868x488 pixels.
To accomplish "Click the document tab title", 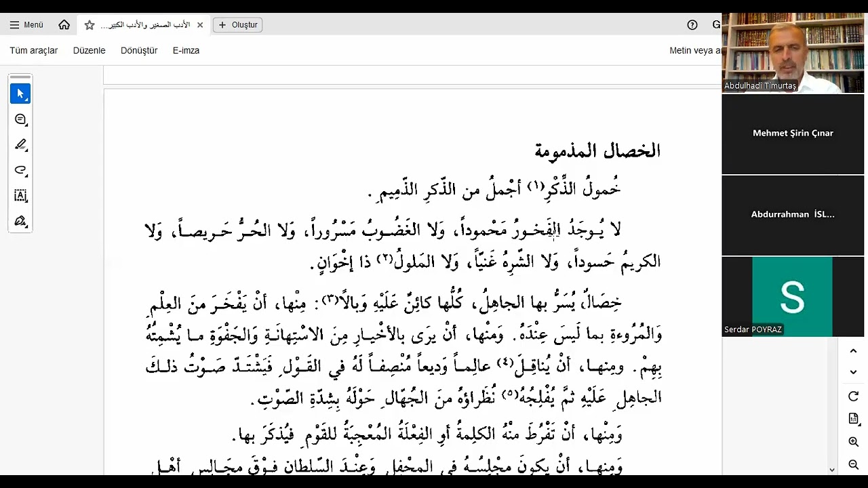I will [145, 25].
